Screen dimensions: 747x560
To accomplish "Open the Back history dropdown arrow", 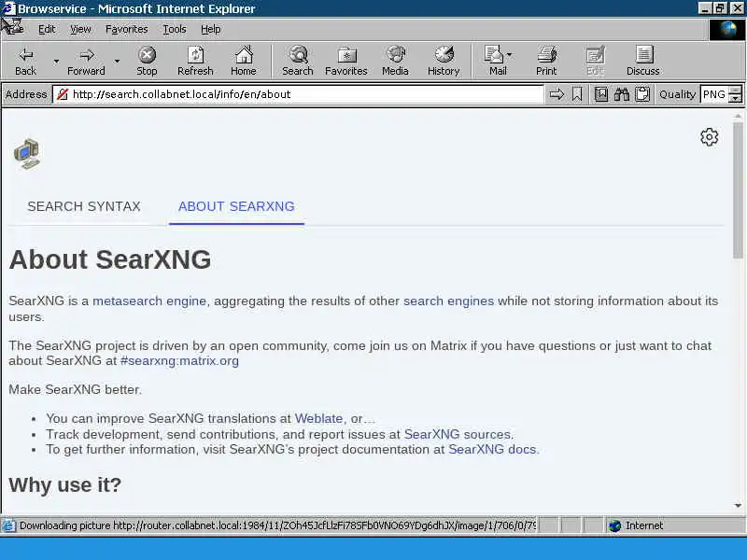I will pos(56,61).
